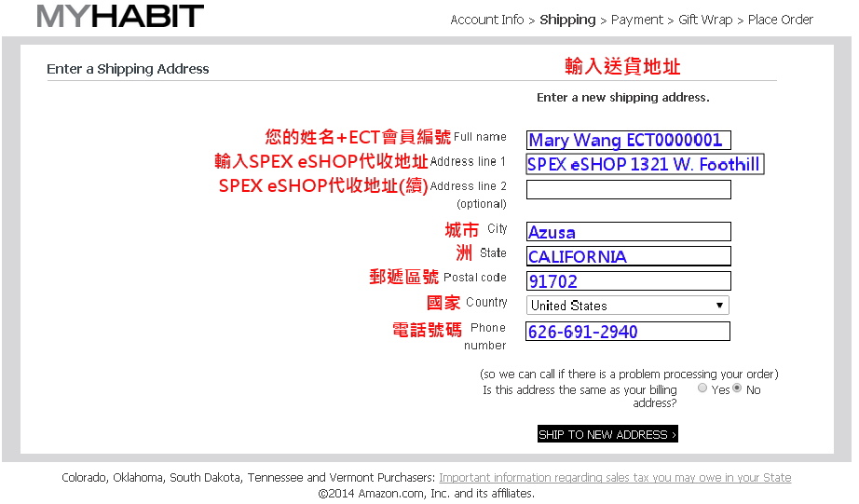Click 'Is this address the same' question text
859x504 pixels.
click(580, 396)
